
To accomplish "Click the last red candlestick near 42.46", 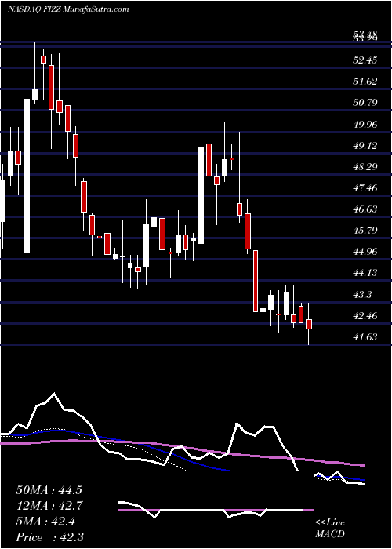I will 309,324.
